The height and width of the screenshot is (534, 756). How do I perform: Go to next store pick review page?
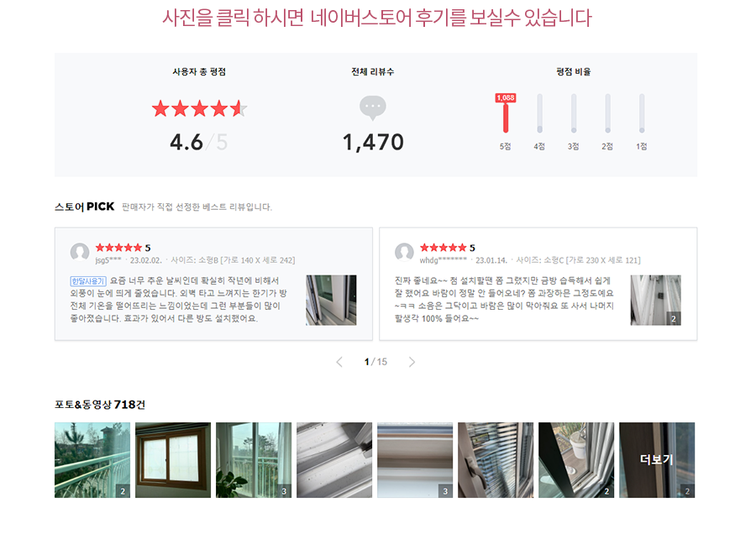412,362
